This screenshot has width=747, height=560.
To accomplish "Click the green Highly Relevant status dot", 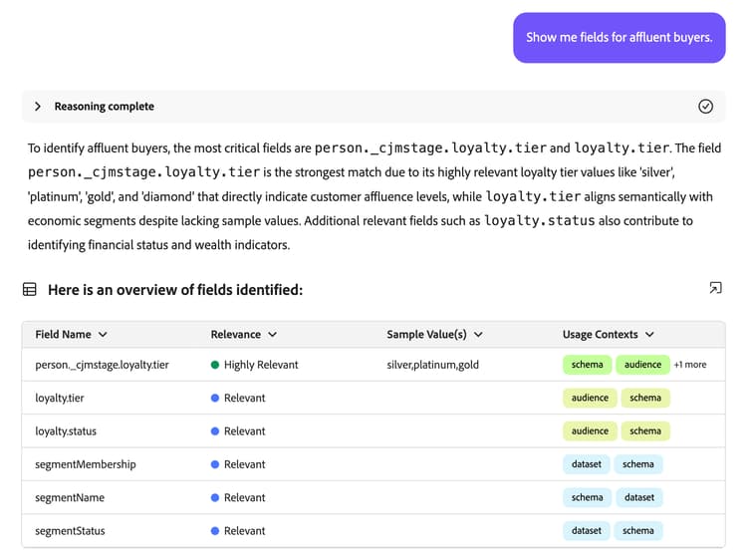I will click(x=215, y=365).
